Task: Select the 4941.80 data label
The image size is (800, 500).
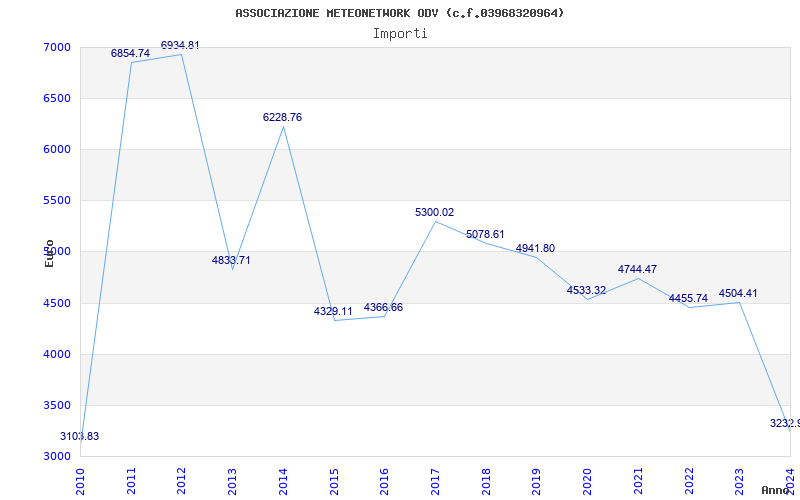Action: [x=535, y=248]
